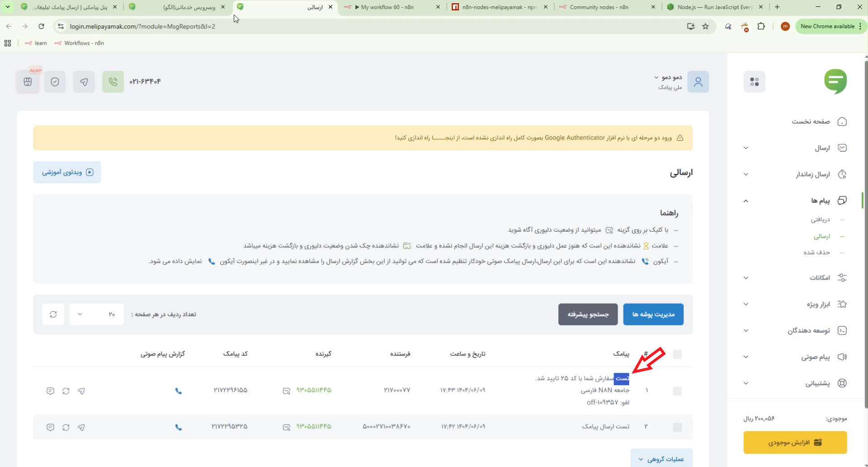Click delivery status icon in row 2
Viewport: 868px width, 467px height.
(x=286, y=427)
